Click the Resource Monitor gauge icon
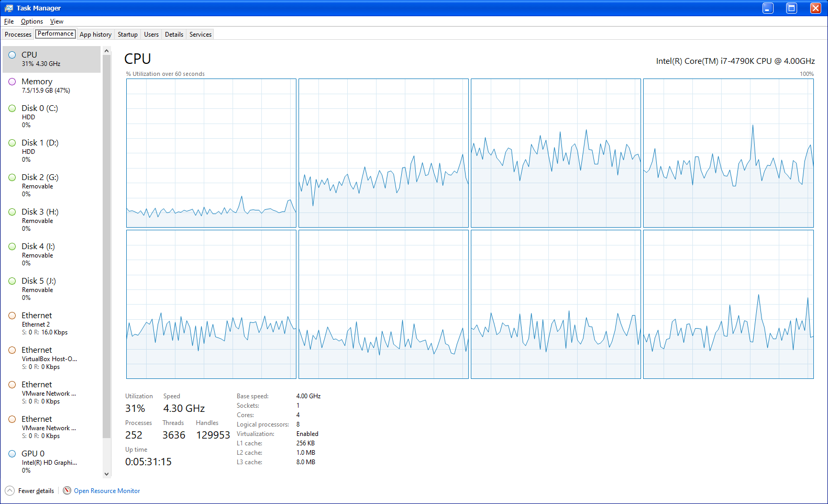This screenshot has height=504, width=828. coord(67,490)
